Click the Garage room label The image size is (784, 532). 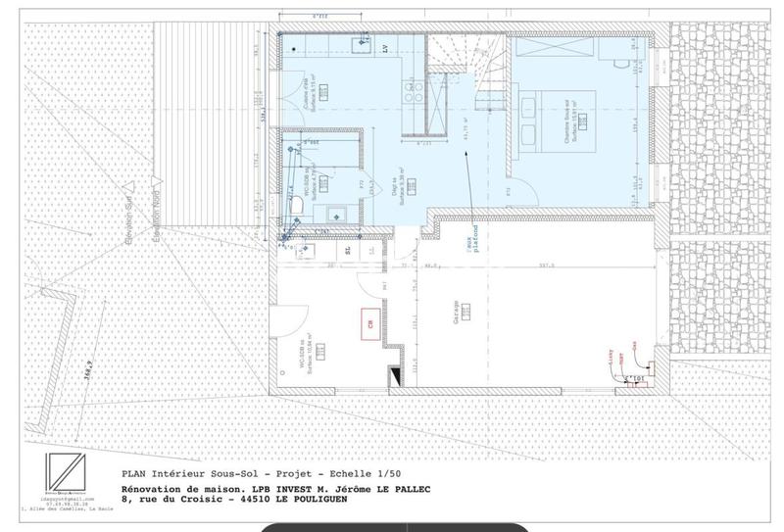(x=455, y=315)
